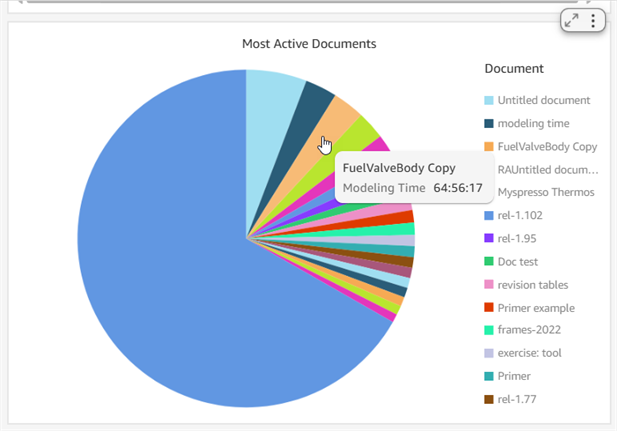Select FuelValveBody Copy in the legend
Image resolution: width=617 pixels, height=431 pixels.
pyautogui.click(x=547, y=147)
